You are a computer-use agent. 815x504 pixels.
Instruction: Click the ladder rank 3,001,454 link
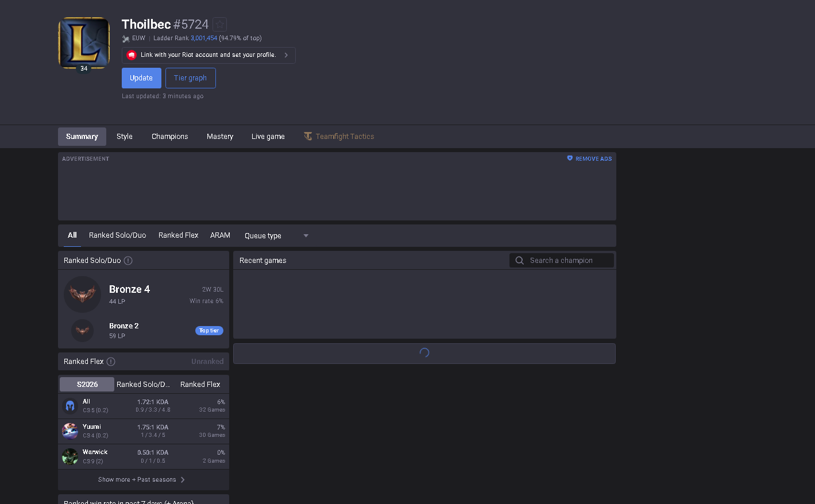(204, 38)
